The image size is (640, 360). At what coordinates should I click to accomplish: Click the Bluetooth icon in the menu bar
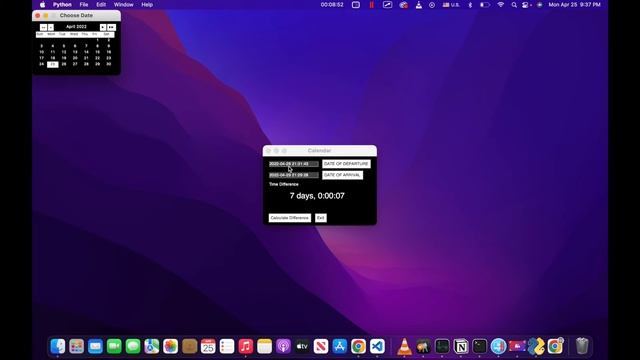click(470, 5)
